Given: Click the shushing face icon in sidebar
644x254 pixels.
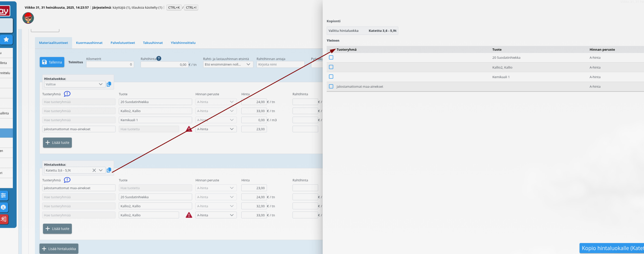Looking at the screenshot, I should click(x=4, y=207).
